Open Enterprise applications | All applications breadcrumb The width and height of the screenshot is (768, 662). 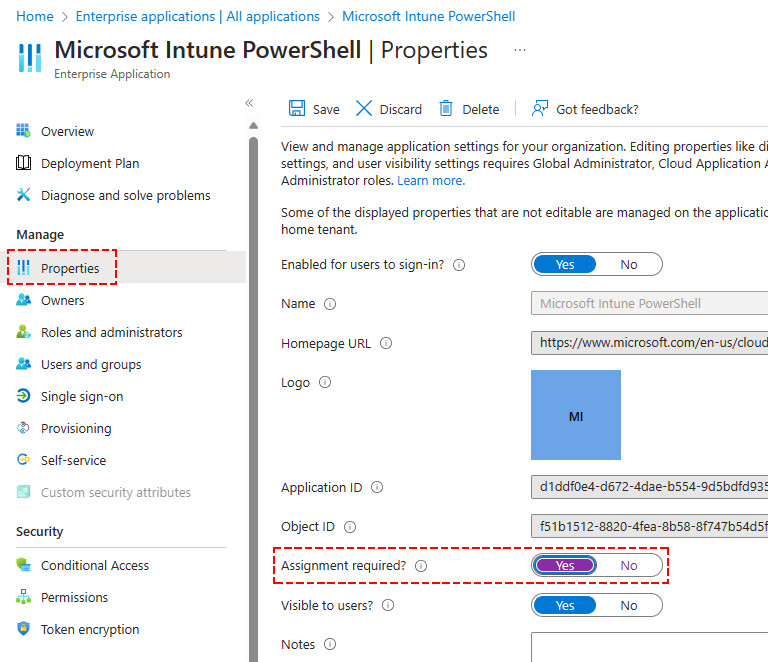point(197,16)
